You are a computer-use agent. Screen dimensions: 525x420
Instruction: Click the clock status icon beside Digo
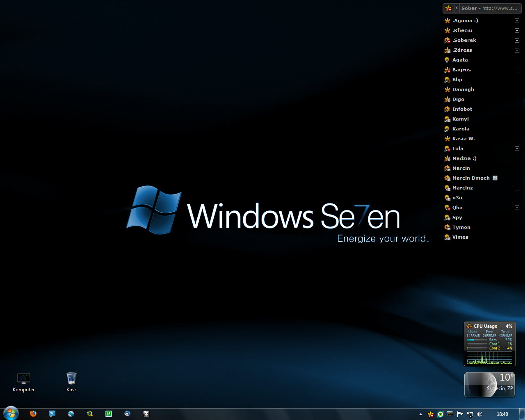point(447,99)
